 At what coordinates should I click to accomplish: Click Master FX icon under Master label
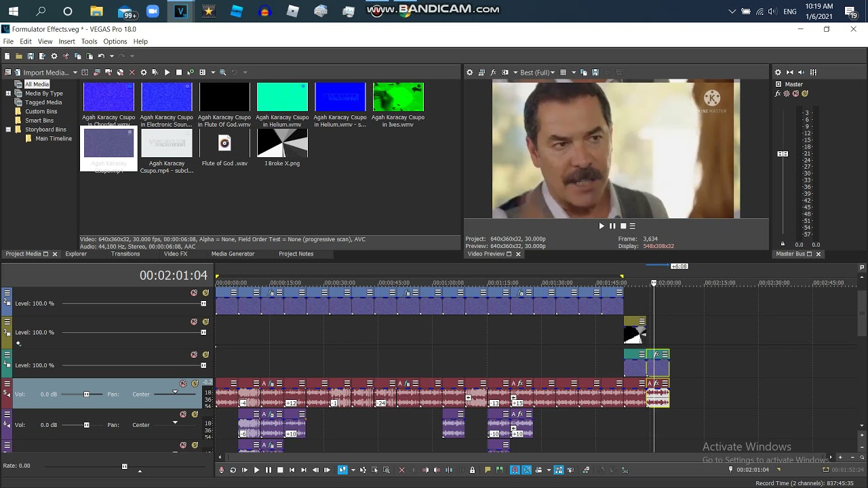[778, 94]
